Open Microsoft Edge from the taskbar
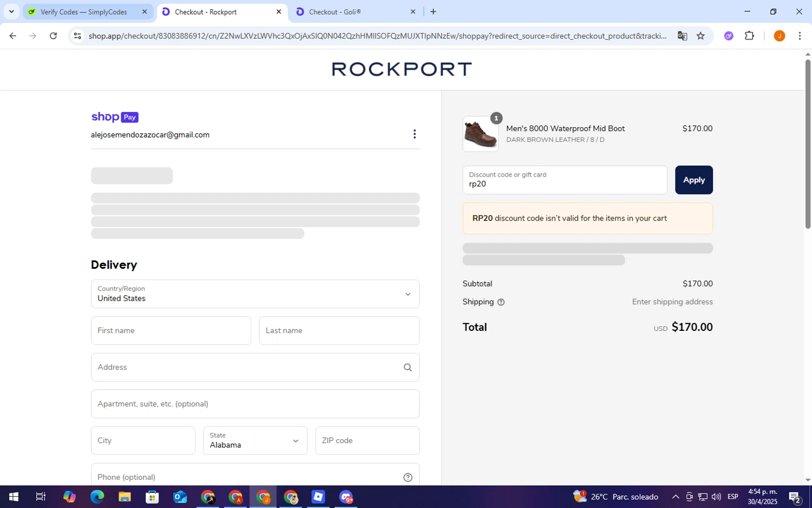This screenshot has width=812, height=508. [x=97, y=497]
